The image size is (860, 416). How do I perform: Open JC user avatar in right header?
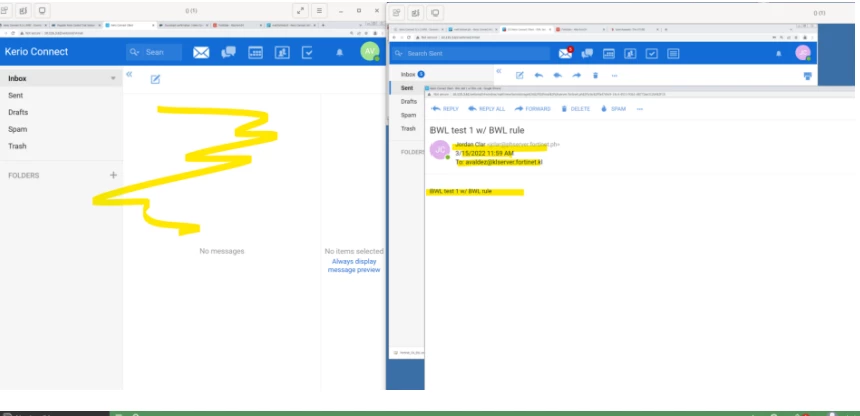point(803,53)
